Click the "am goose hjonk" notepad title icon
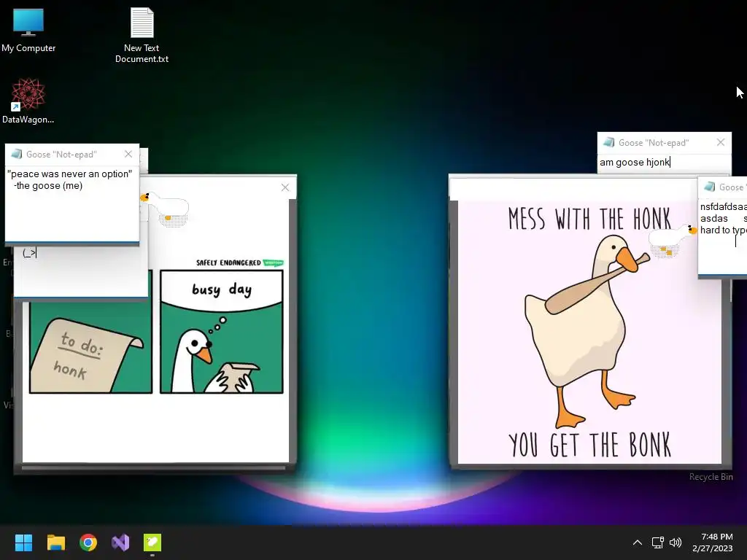 pos(609,142)
